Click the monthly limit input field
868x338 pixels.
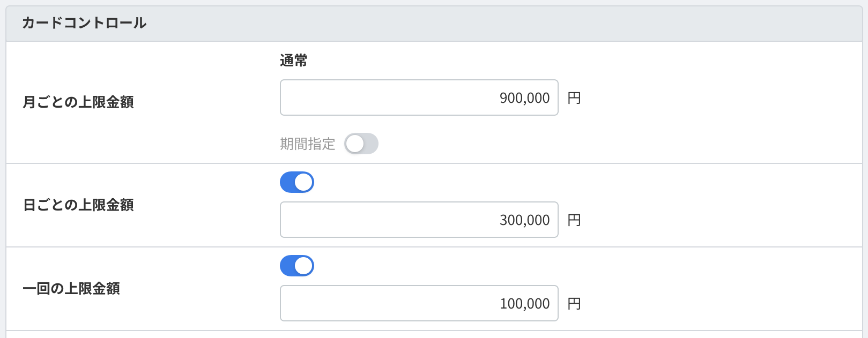tap(418, 97)
